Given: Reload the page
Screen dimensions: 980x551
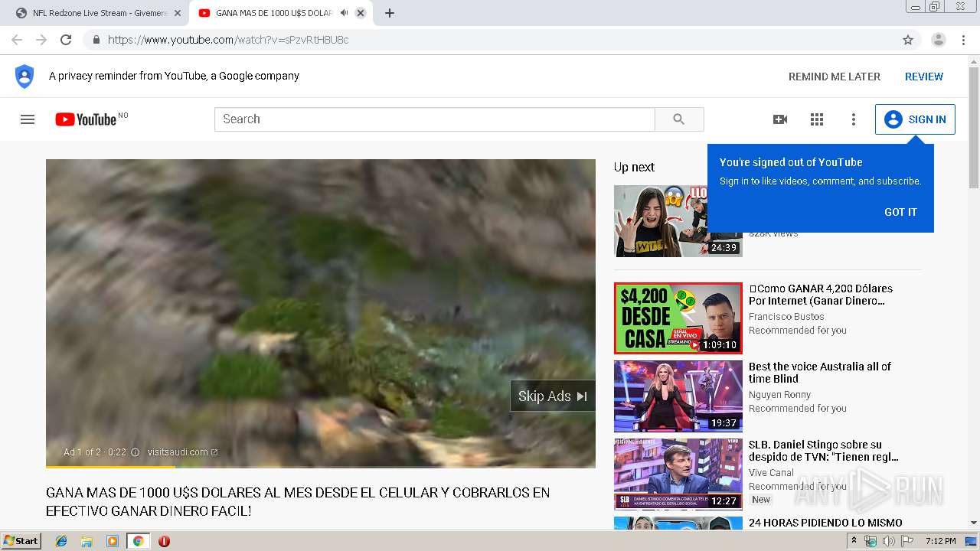Looking at the screenshot, I should pyautogui.click(x=66, y=40).
